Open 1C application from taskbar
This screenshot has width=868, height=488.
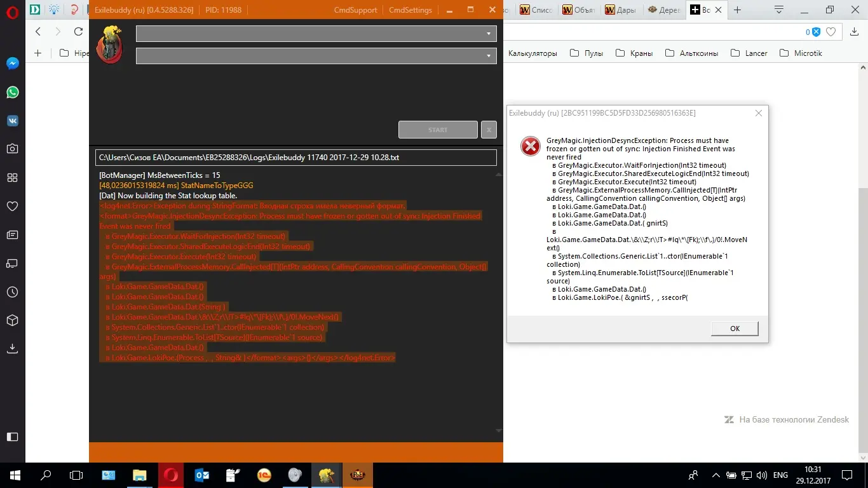pos(264,475)
